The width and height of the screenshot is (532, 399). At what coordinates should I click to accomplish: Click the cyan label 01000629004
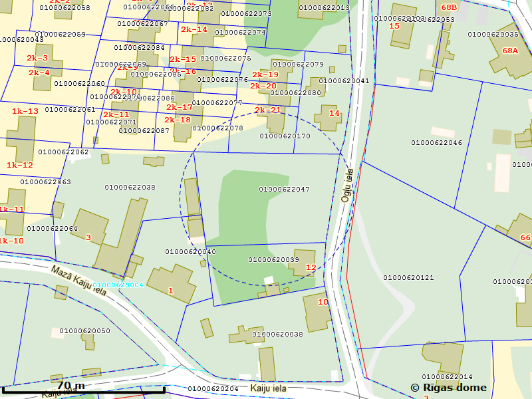(x=118, y=285)
